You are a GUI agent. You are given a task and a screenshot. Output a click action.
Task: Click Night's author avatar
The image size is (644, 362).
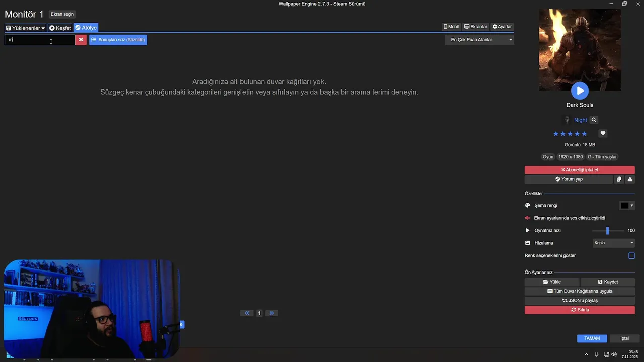coord(567,120)
